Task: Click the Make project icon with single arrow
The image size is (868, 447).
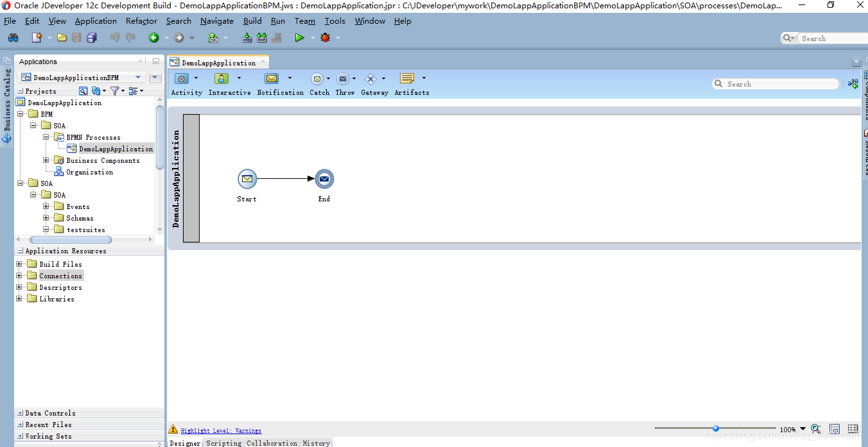Action: pyautogui.click(x=247, y=38)
